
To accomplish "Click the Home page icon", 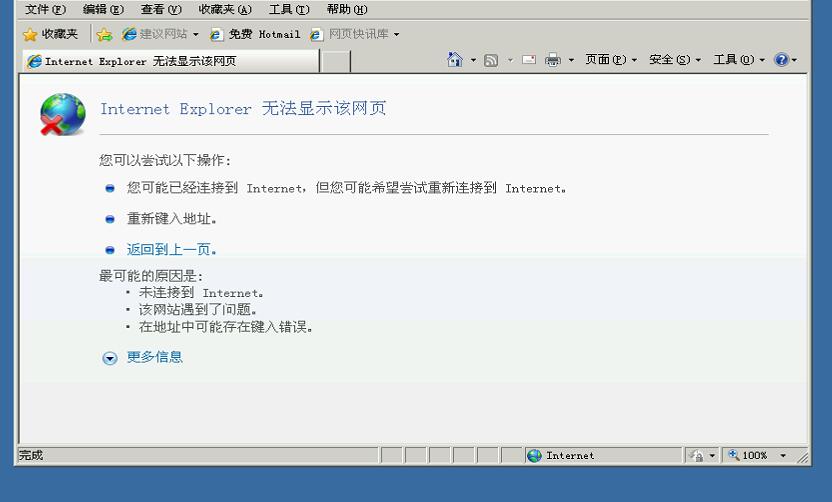I will 455,59.
